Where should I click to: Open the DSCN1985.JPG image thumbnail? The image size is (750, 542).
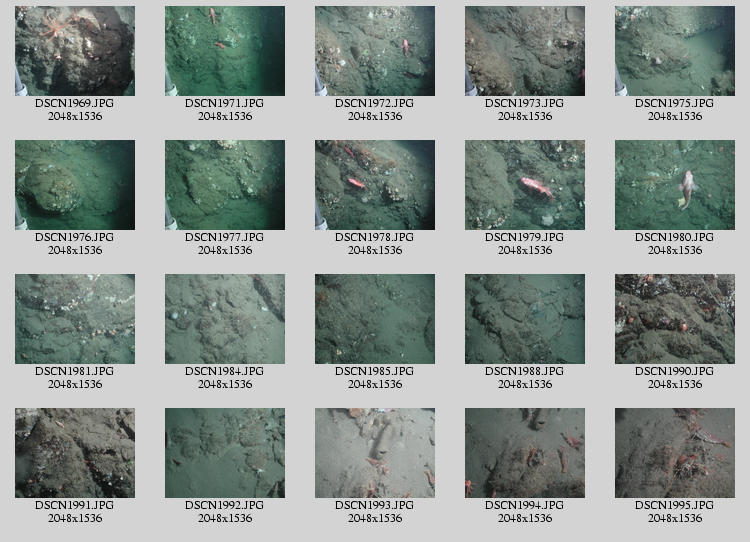click(375, 319)
